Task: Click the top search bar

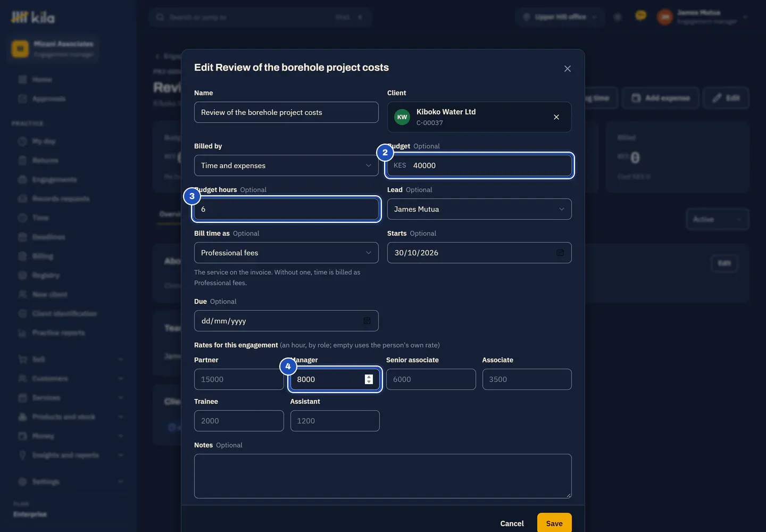Action: [x=260, y=17]
